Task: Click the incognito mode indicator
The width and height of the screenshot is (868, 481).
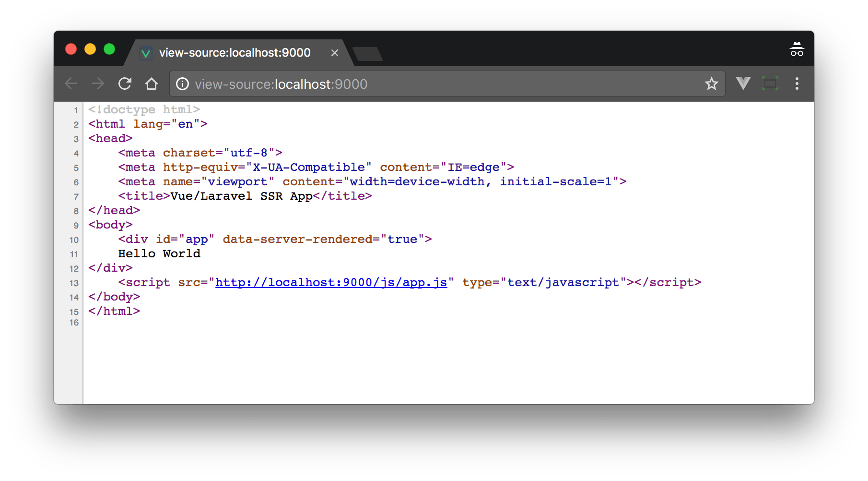Action: [x=796, y=48]
